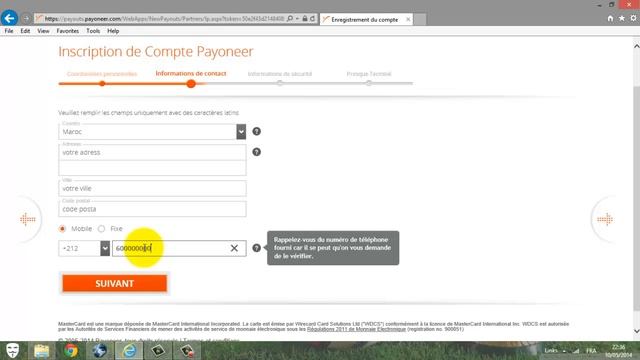Open the browser Home icon
Image resolution: width=640 pixels, height=360 pixels.
tap(610, 18)
